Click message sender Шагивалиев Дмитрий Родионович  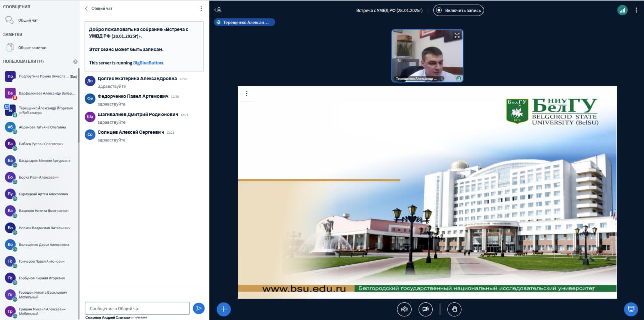[138, 114]
